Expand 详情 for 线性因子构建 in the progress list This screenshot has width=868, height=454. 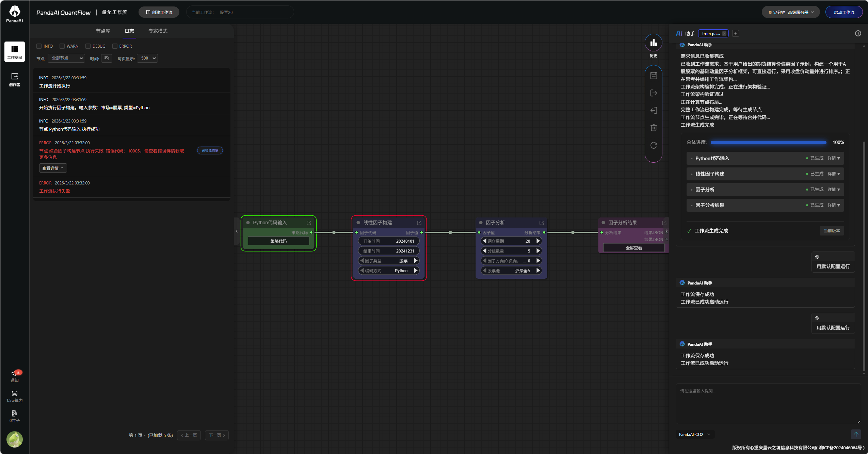[834, 174]
